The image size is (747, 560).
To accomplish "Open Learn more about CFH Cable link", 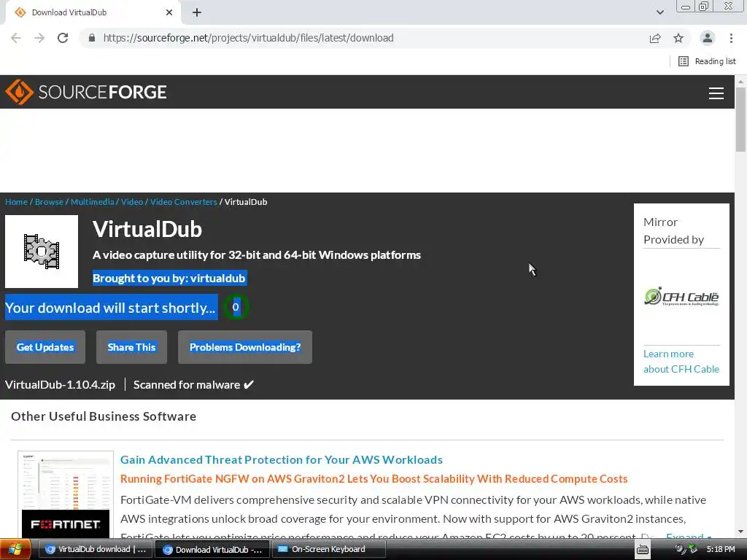I will [681, 362].
